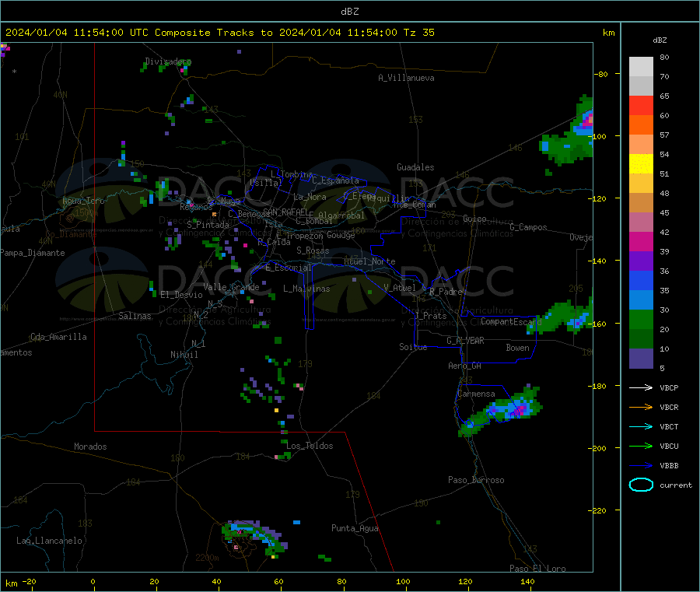The width and height of the screenshot is (700, 592).
Task: Click the green VBCU arrow legend icon
Action: pos(641,446)
